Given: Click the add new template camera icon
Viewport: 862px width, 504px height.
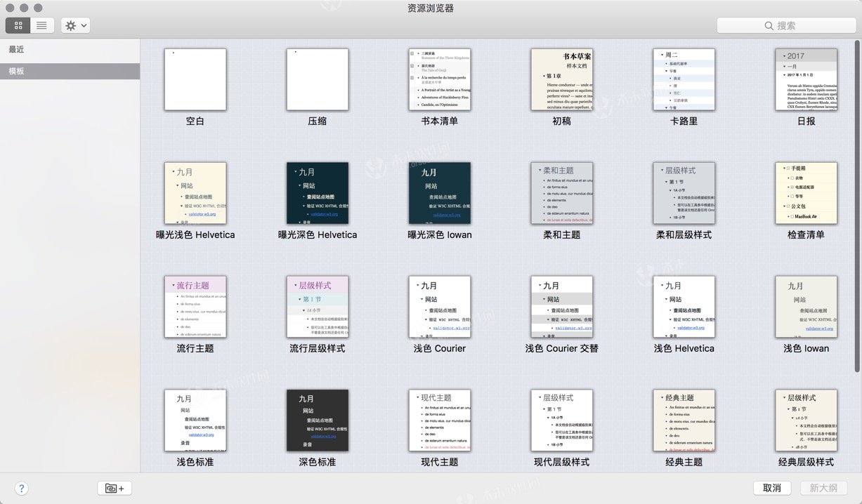Looking at the screenshot, I should point(114,488).
